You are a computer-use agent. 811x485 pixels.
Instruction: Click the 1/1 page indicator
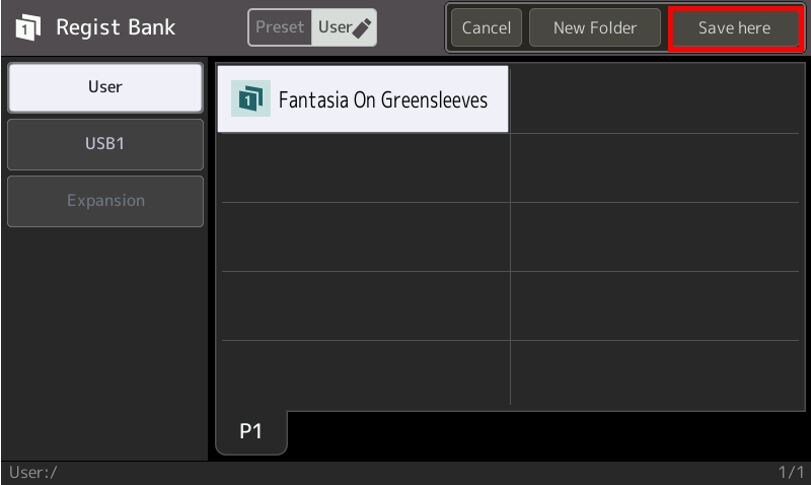(x=791, y=472)
